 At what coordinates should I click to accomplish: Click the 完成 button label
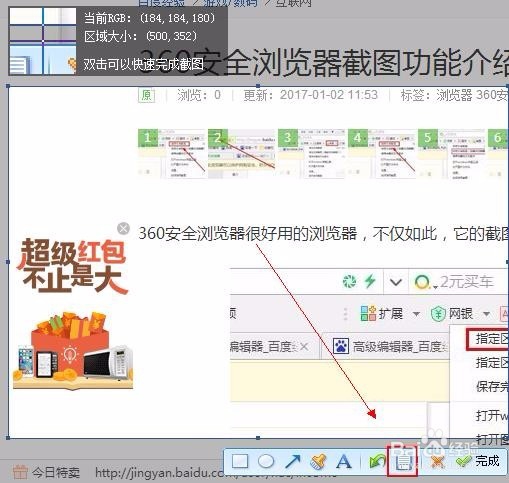[487, 461]
